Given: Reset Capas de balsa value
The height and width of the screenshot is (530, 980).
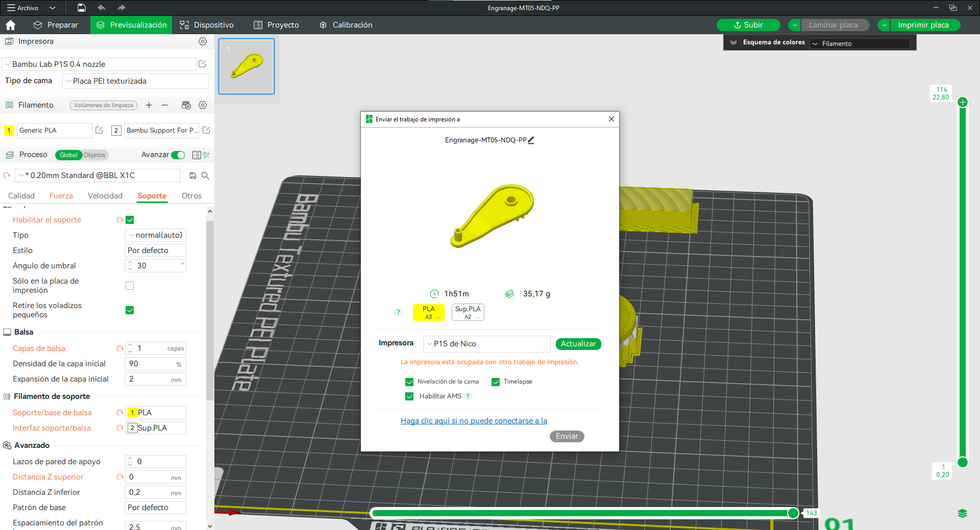Looking at the screenshot, I should coord(119,348).
